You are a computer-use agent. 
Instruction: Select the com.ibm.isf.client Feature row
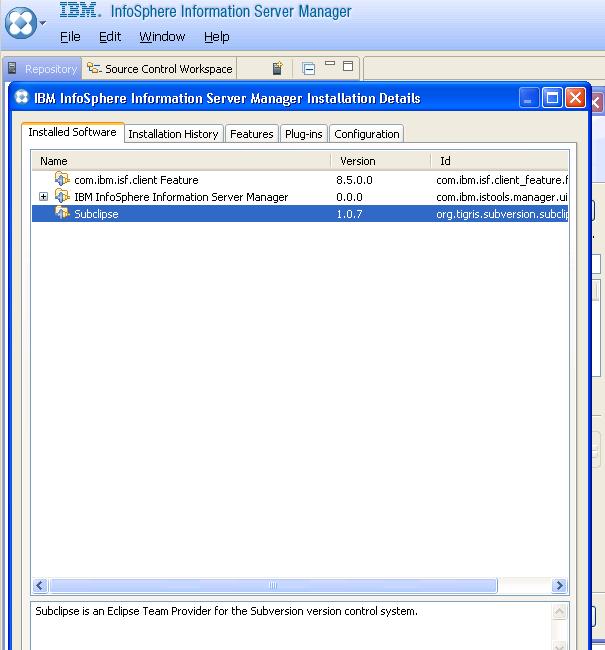(x=300, y=180)
